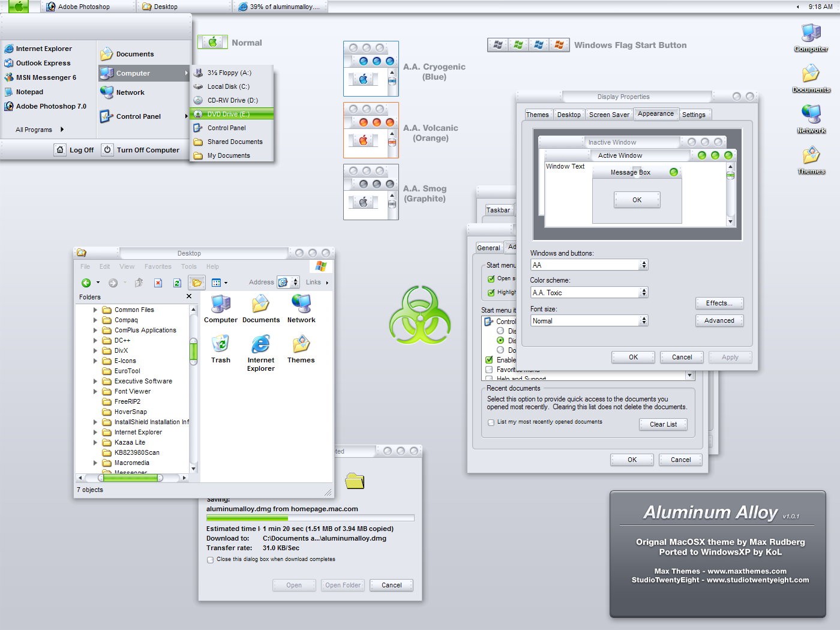840x630 pixels.
Task: Launch Outlook Express in Start menu
Action: pyautogui.click(x=37, y=63)
